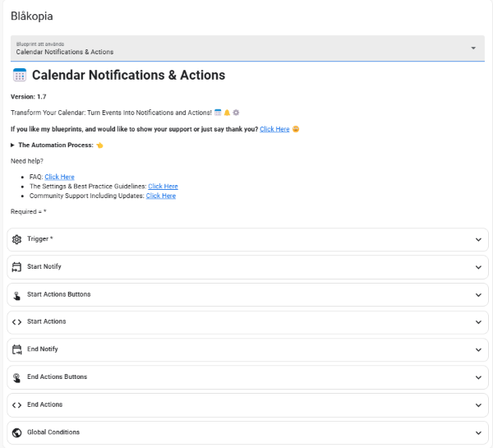Click the End Notify label
The image size is (493, 448).
[43, 349]
